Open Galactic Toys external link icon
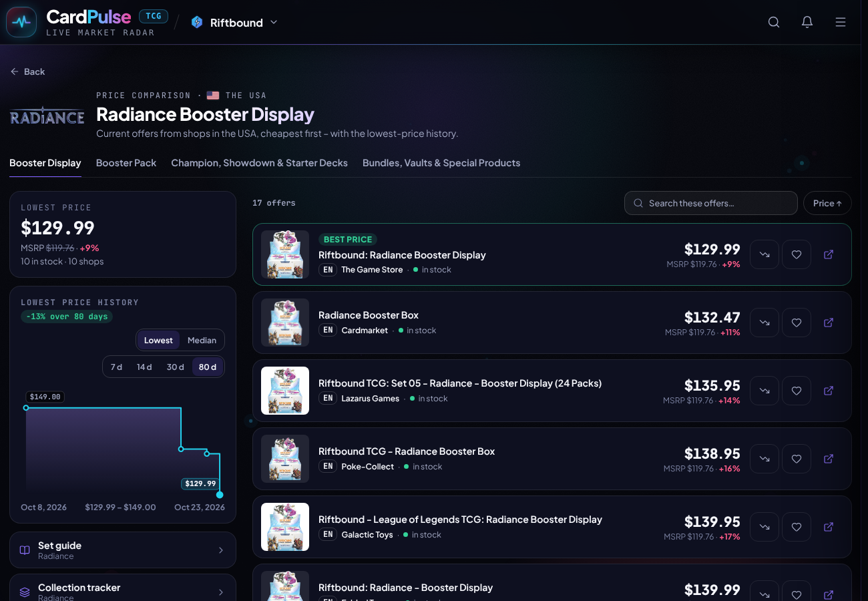This screenshot has width=868, height=601. pyautogui.click(x=829, y=527)
